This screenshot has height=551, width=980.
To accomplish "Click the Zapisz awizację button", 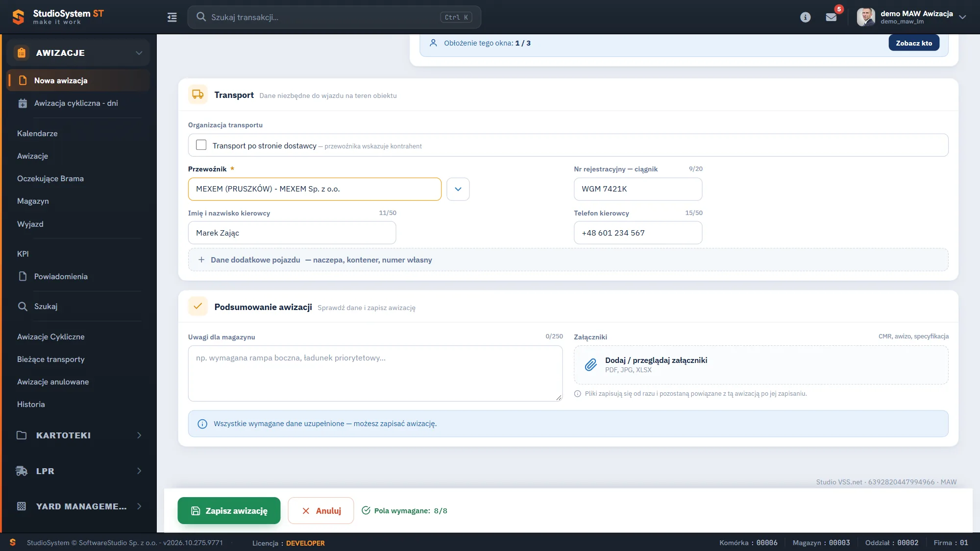I will click(x=229, y=511).
